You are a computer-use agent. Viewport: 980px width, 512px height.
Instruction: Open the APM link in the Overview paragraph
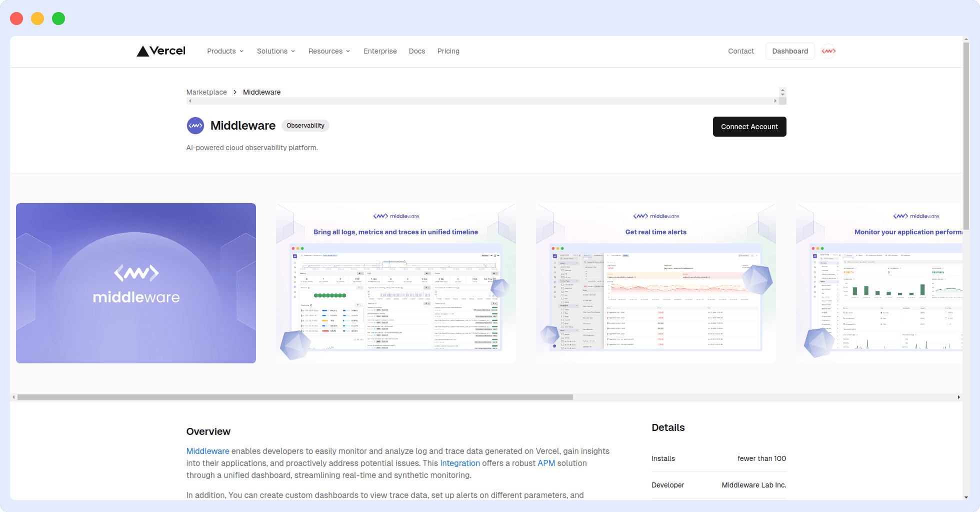click(x=546, y=463)
